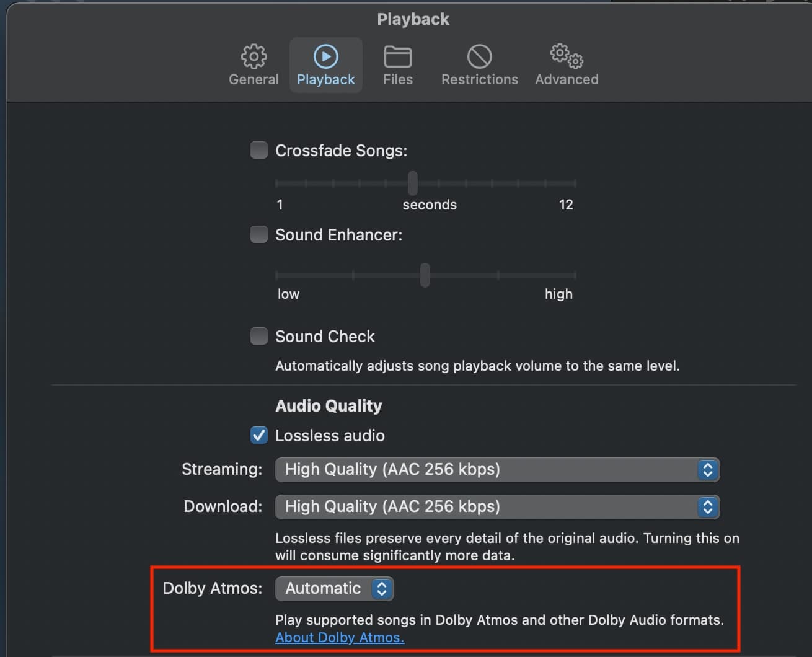Open the Files folder icon

[397, 56]
